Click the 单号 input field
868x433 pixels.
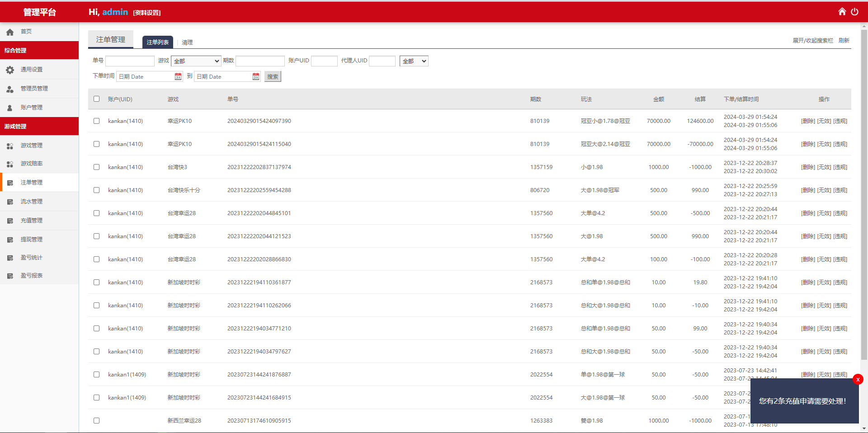click(130, 61)
